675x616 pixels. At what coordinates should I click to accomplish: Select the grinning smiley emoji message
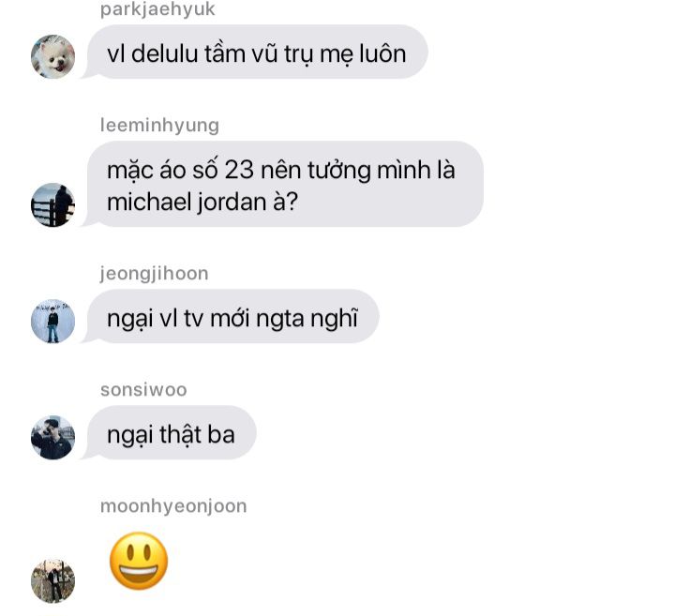click(x=139, y=561)
